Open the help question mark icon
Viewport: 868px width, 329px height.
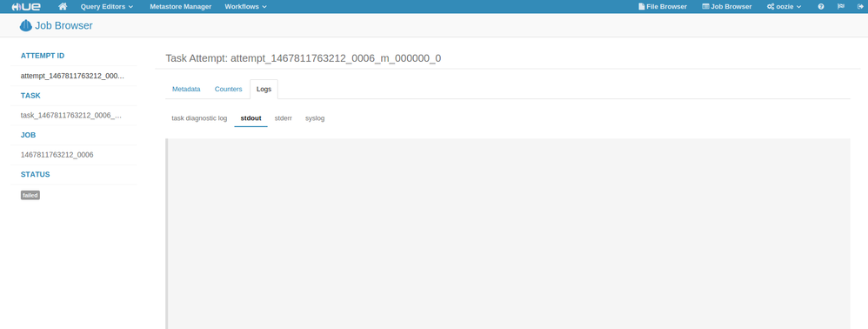pyautogui.click(x=821, y=7)
